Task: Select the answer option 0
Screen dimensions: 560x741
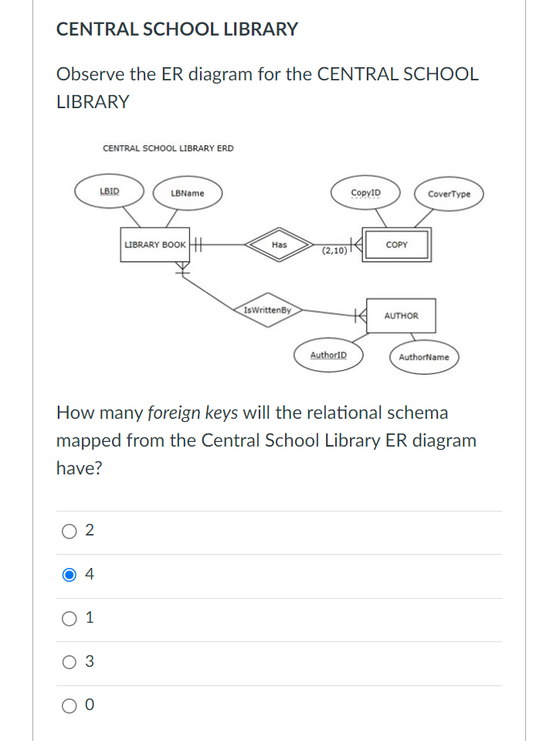Action: tap(70, 704)
